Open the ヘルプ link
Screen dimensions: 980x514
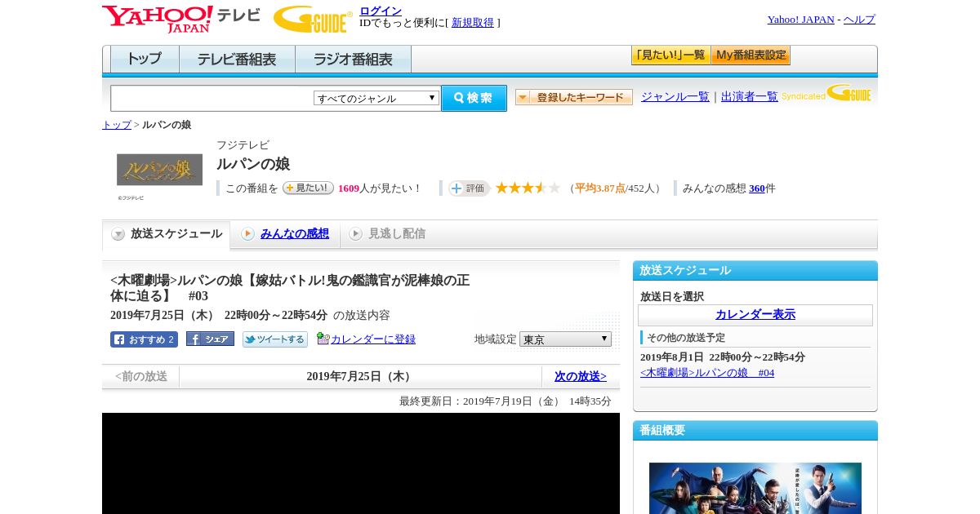[859, 20]
